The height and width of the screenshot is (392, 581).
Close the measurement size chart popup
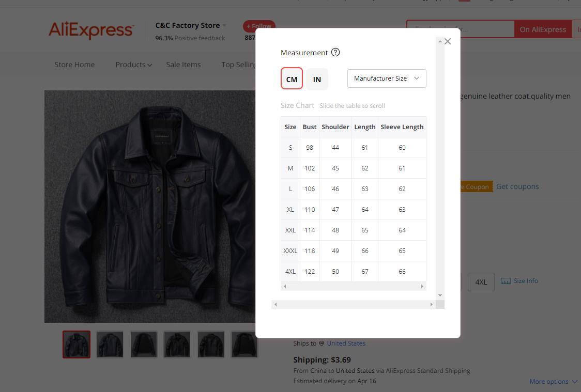448,41
